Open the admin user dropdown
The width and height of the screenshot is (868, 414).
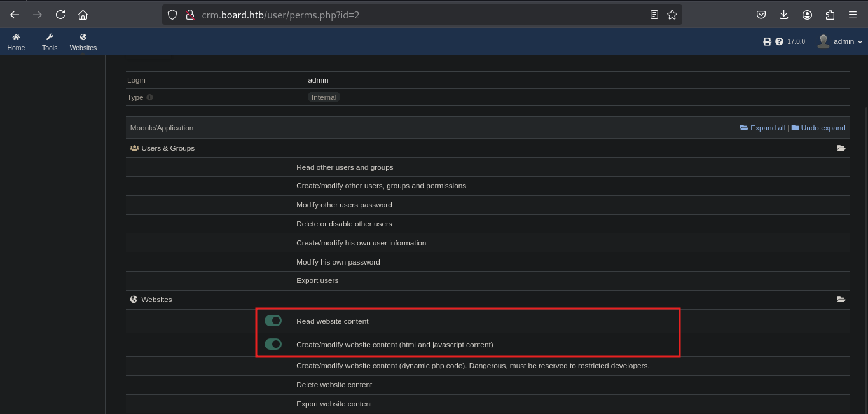[x=841, y=41]
